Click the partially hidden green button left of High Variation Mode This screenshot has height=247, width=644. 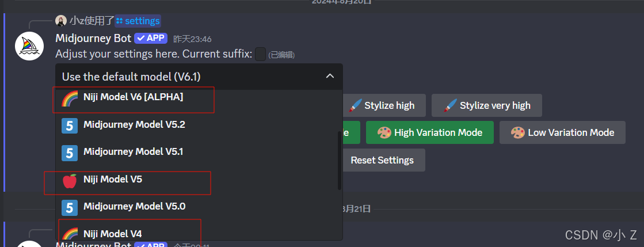[351, 132]
